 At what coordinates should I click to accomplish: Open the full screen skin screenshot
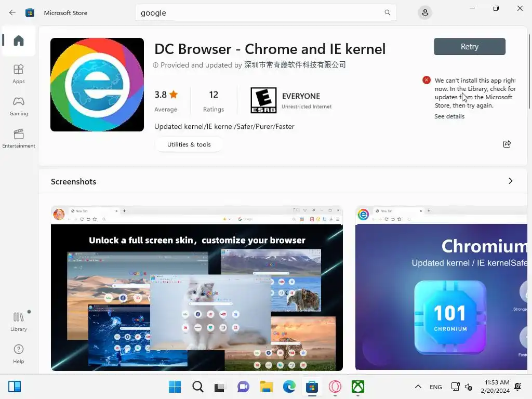(197, 288)
